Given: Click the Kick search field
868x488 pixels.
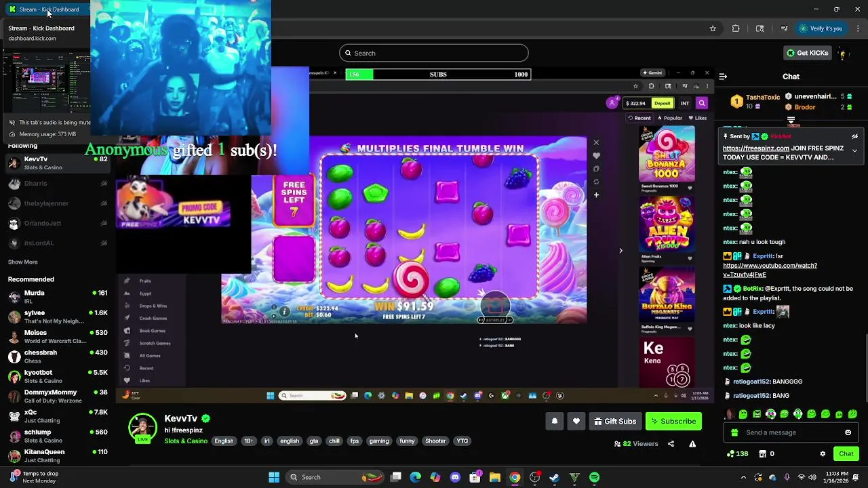Looking at the screenshot, I should [x=434, y=53].
